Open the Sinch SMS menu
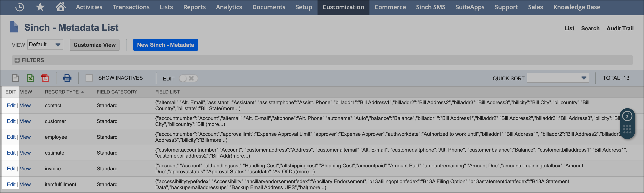This screenshot has height=193, width=644. [430, 7]
